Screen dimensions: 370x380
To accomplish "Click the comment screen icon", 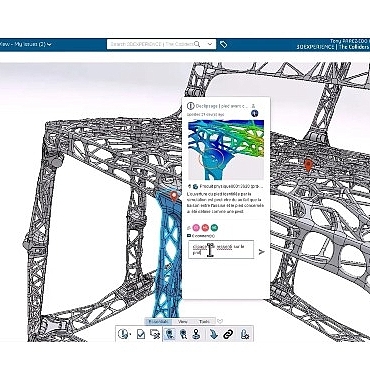I will click(155, 334).
